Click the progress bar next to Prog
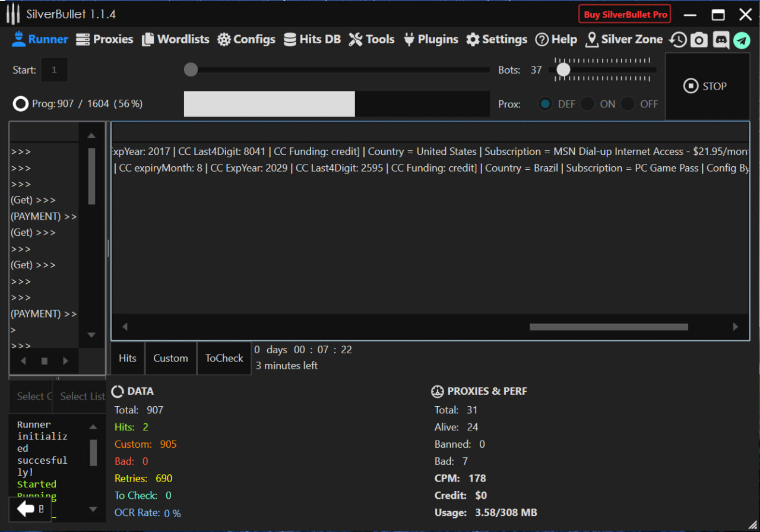The width and height of the screenshot is (760, 532). pos(337,104)
